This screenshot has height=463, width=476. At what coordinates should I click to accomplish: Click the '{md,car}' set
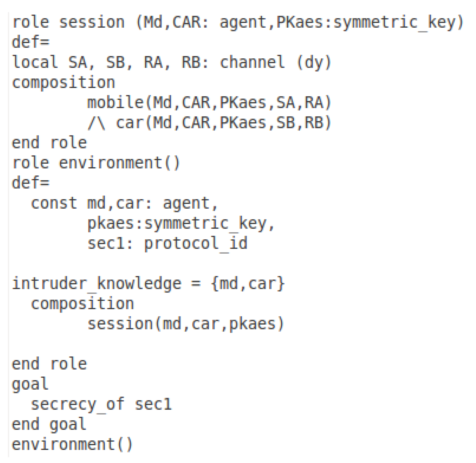coord(248,284)
